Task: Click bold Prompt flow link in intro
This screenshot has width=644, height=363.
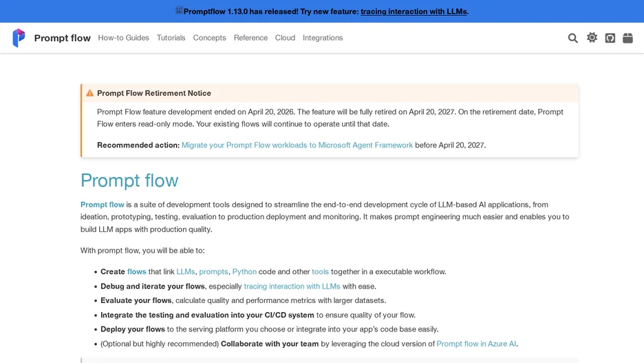Action: (103, 205)
